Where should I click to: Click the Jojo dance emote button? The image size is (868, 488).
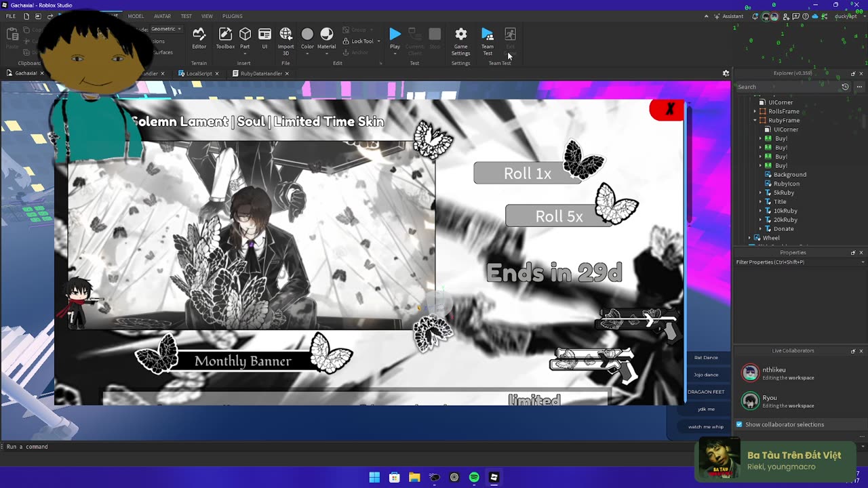point(706,374)
